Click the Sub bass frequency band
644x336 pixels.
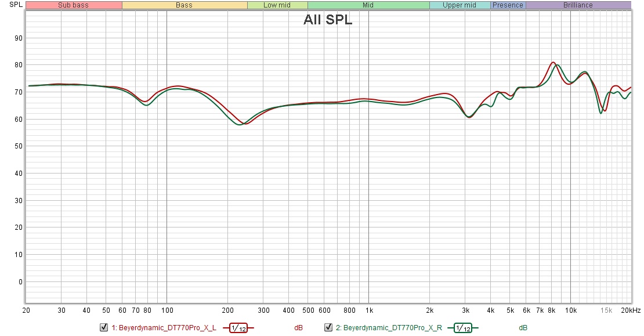(74, 5)
